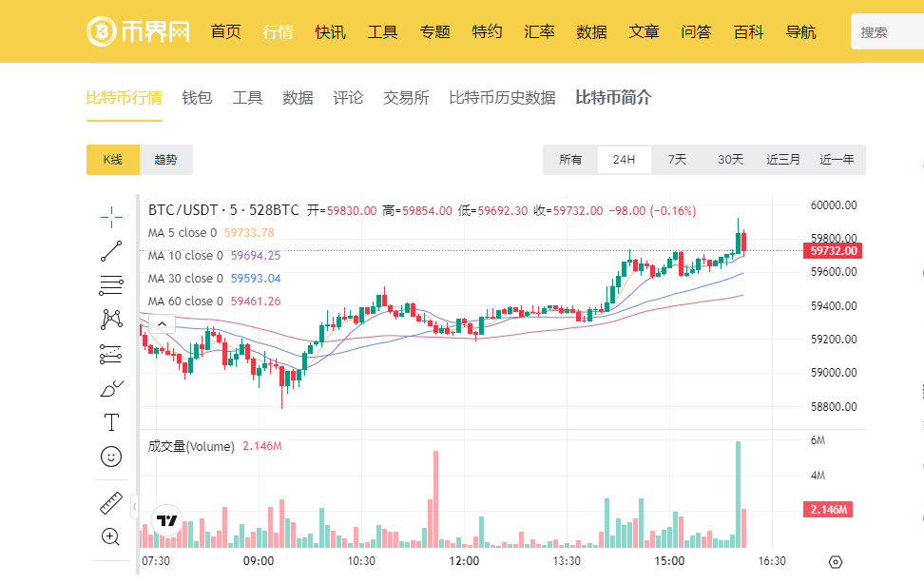The height and width of the screenshot is (584, 924).
Task: Click the 59732.00 current price label
Action: tap(833, 251)
